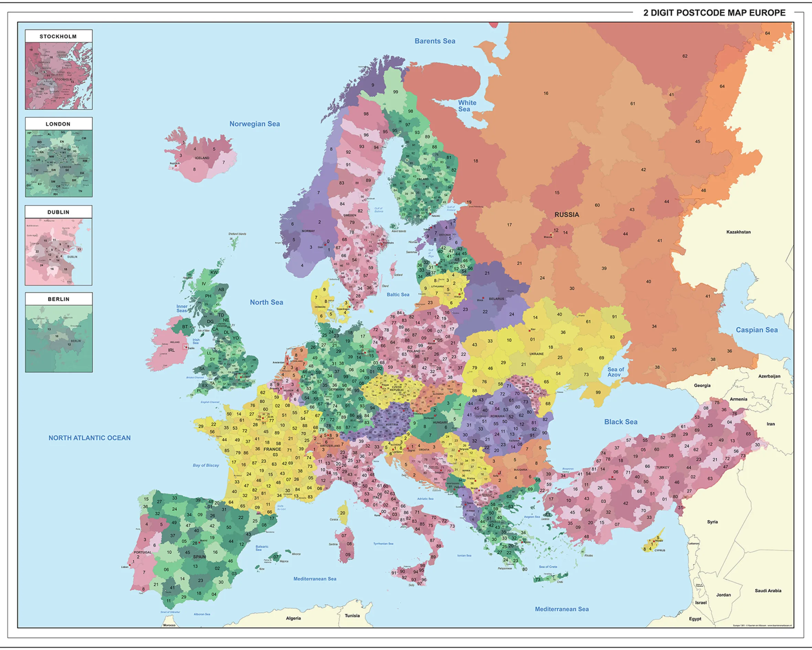Click the 'SPAIN' country label

coord(200,557)
